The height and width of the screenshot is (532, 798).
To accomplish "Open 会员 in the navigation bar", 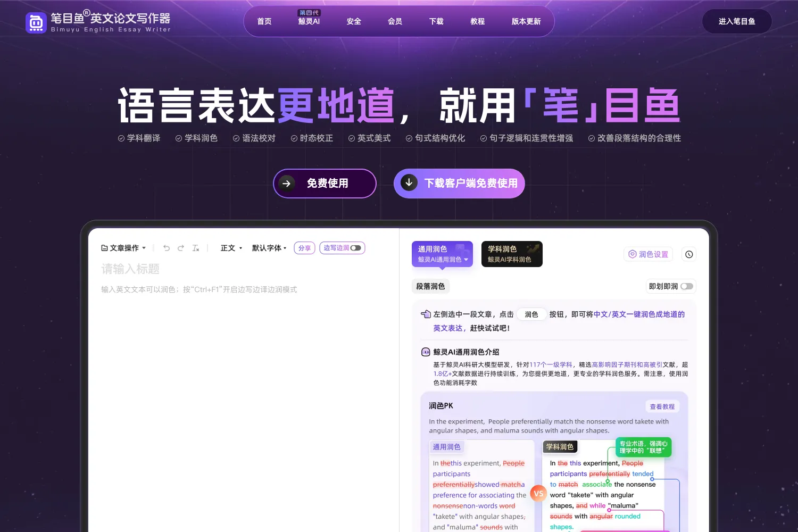I will [x=395, y=21].
